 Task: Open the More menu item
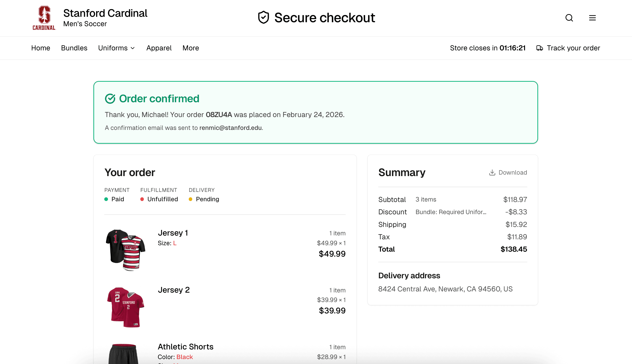click(x=190, y=48)
